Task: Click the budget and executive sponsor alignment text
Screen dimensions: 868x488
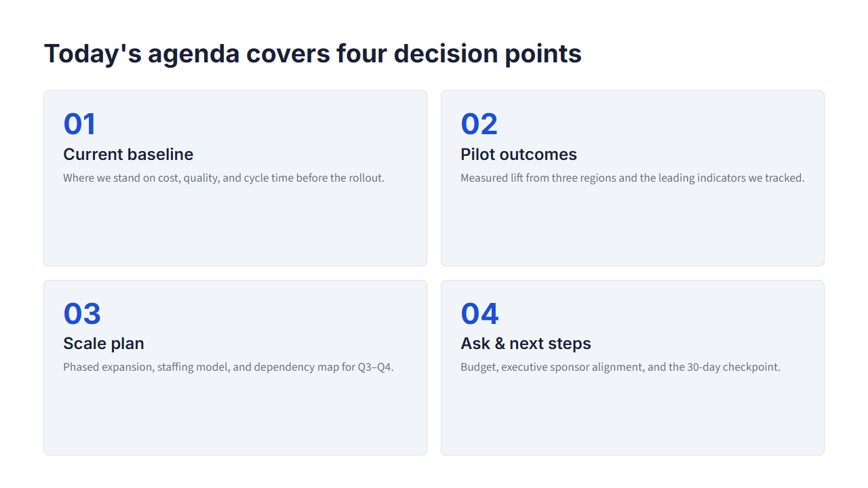Action: pyautogui.click(x=620, y=367)
